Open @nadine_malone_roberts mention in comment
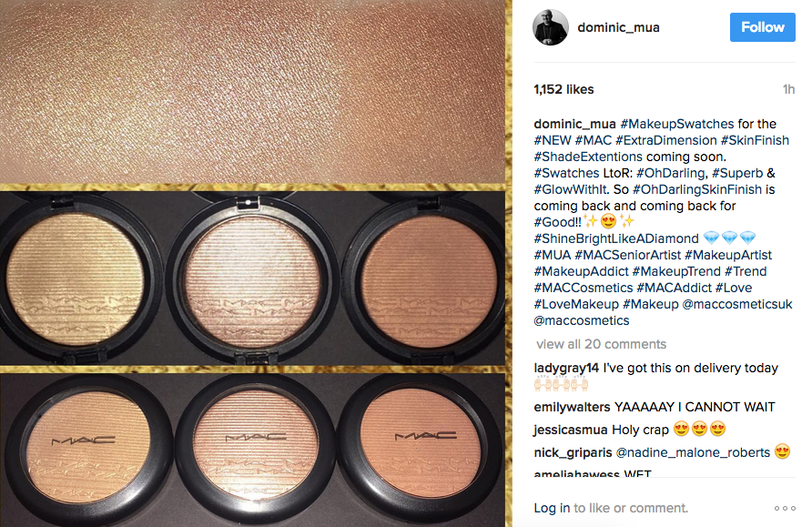The width and height of the screenshot is (812, 527). pyautogui.click(x=693, y=452)
